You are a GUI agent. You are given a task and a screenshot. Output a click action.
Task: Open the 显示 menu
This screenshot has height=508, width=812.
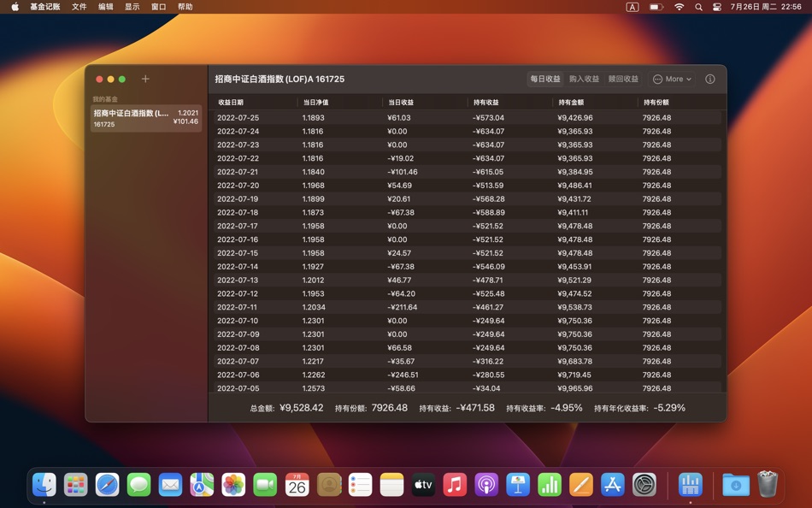132,7
